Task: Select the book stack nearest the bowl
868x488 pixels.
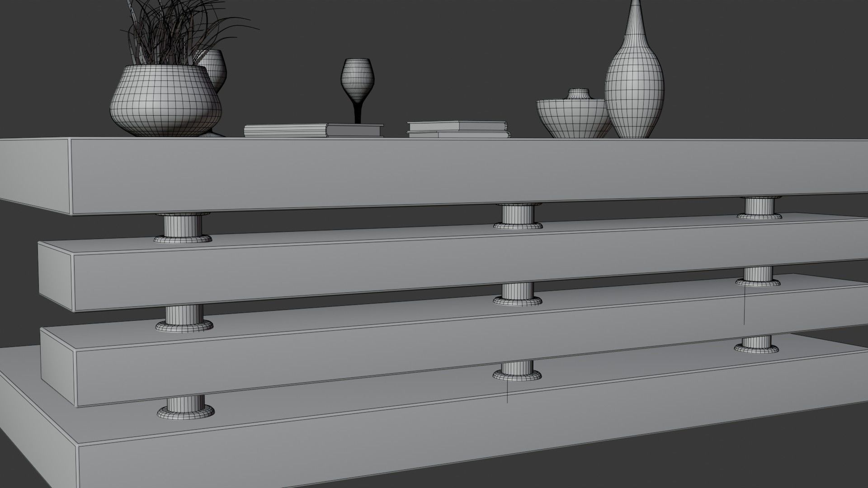Action: [458, 129]
